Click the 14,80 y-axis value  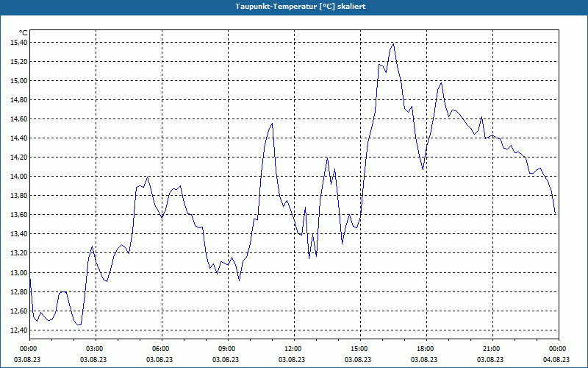(19, 100)
